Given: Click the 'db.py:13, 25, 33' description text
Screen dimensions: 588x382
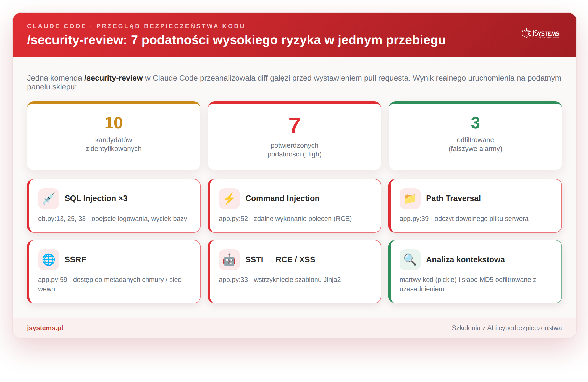Looking at the screenshot, I should pyautogui.click(x=112, y=219).
